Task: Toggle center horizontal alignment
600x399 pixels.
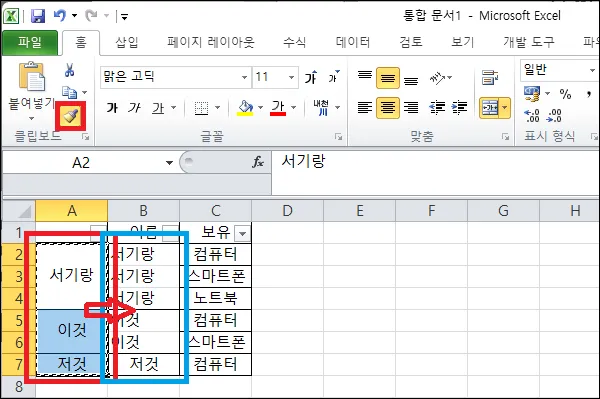Action: (388, 108)
